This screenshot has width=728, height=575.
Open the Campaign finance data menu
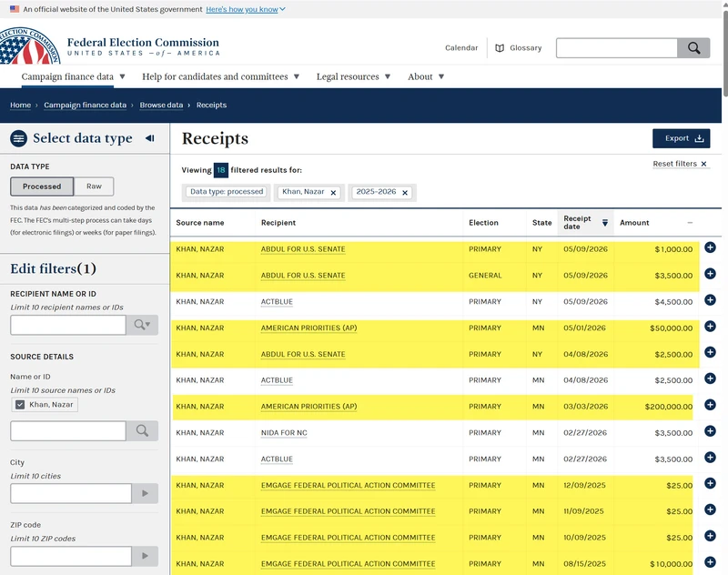pos(73,76)
